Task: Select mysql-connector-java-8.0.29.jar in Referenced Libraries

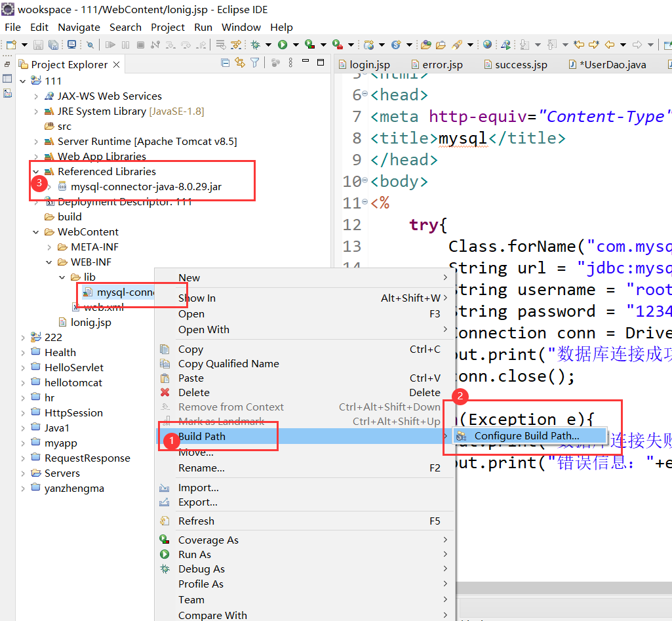Action: click(x=146, y=186)
